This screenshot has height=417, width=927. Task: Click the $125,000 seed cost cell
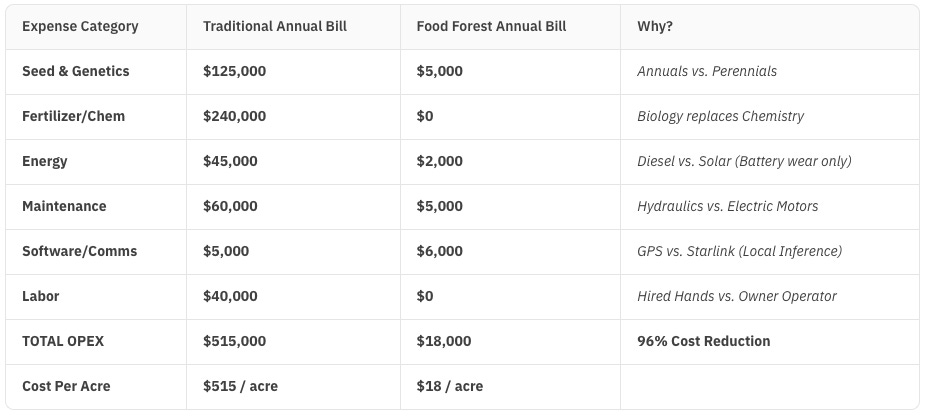click(234, 71)
